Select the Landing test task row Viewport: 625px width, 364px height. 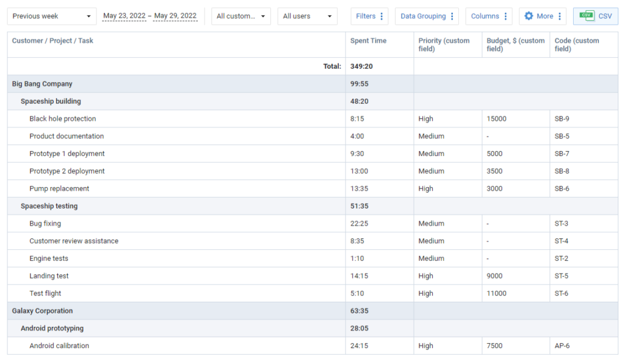pos(49,276)
